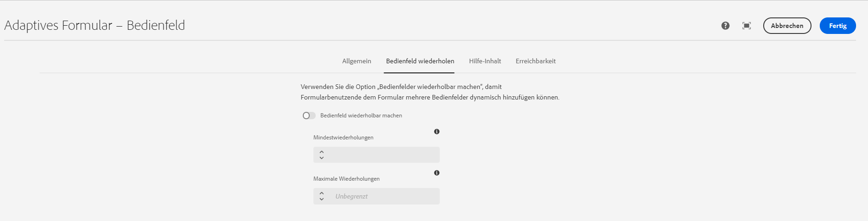Focus the Mindestwiederholungen number field
Image resolution: width=868 pixels, height=221 pixels.
[376, 155]
